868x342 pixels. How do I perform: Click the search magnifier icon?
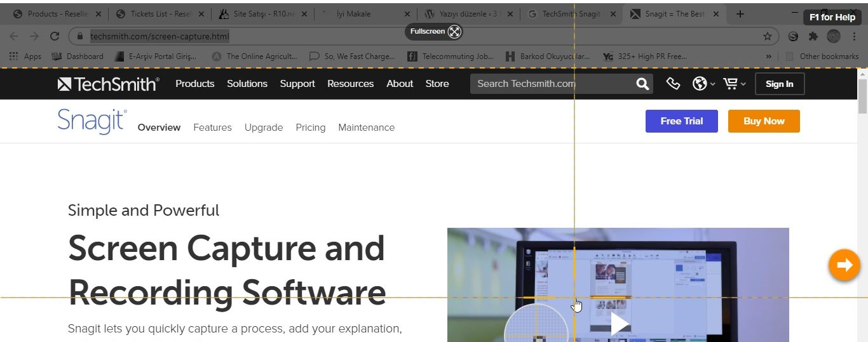pos(642,84)
